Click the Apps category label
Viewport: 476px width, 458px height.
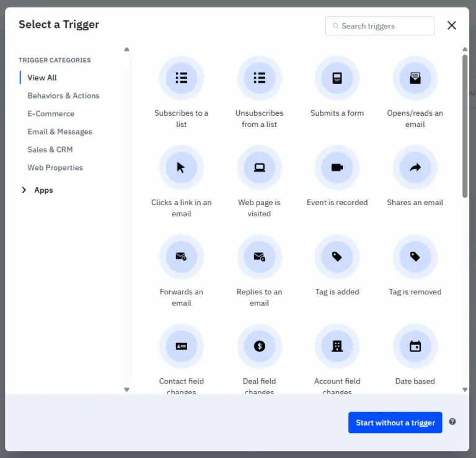(43, 190)
